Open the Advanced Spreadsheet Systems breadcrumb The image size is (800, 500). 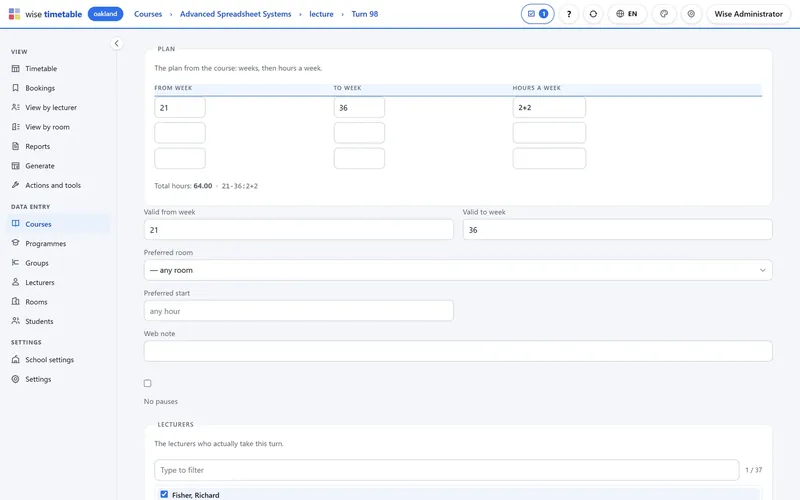click(x=235, y=14)
